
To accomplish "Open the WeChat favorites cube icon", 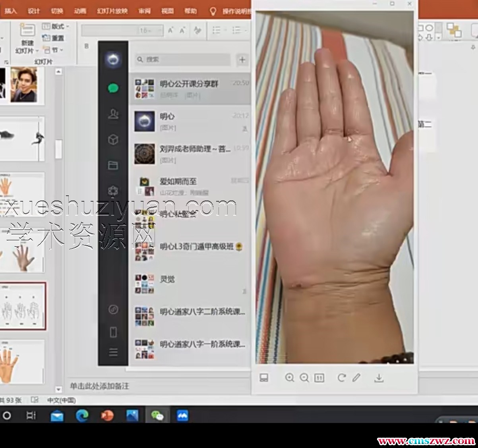I will tap(113, 140).
